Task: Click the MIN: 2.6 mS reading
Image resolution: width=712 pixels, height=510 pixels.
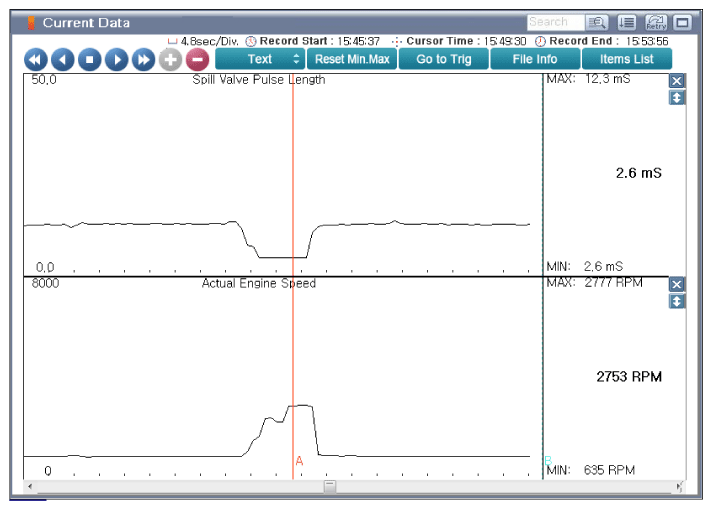Action: point(584,266)
